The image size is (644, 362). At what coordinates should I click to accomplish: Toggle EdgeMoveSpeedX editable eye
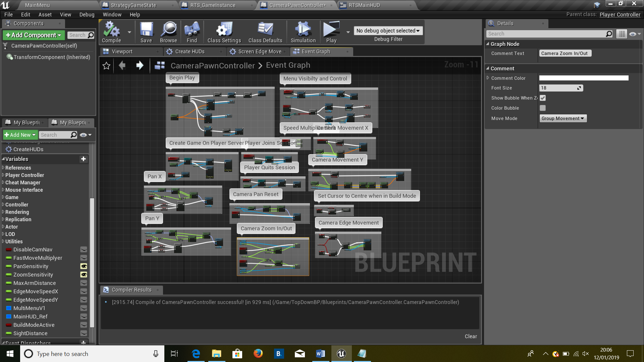click(84, 291)
